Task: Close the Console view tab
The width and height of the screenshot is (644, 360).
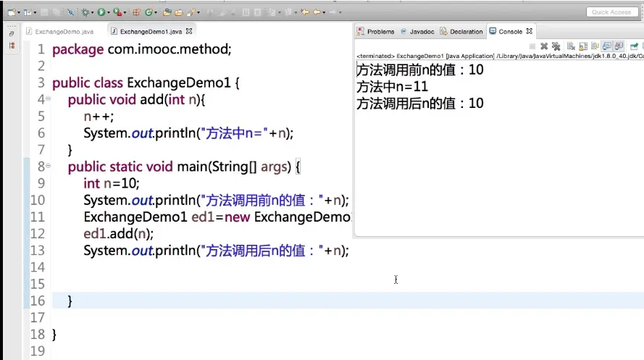Action: point(530,31)
